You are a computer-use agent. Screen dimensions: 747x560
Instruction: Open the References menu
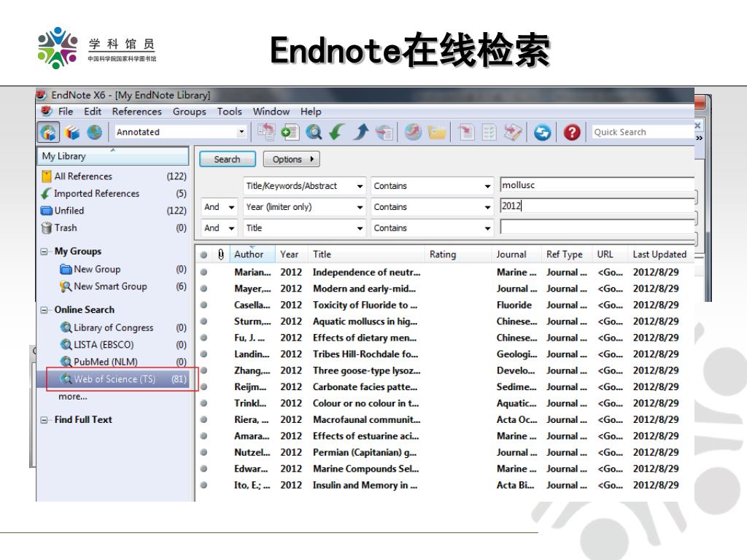pyautogui.click(x=136, y=112)
